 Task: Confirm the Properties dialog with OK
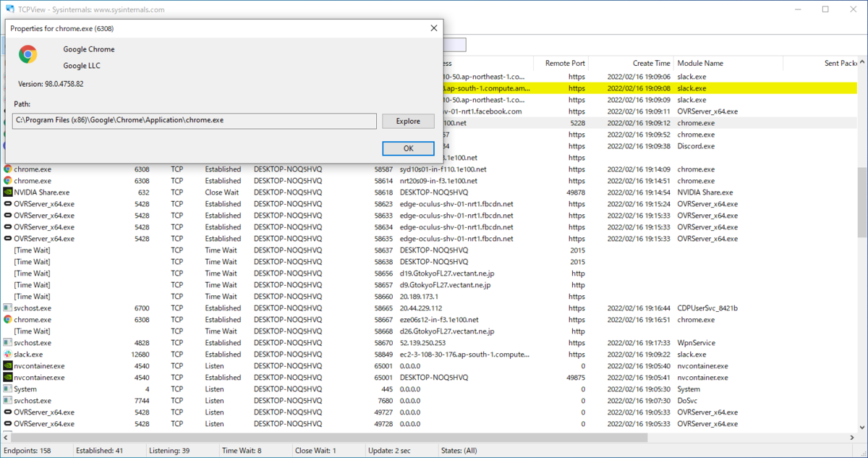tap(408, 148)
